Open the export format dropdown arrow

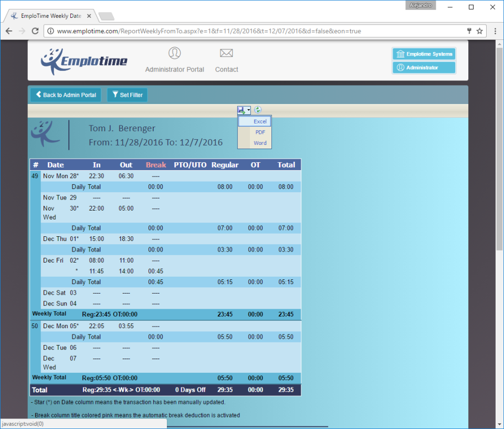247,110
